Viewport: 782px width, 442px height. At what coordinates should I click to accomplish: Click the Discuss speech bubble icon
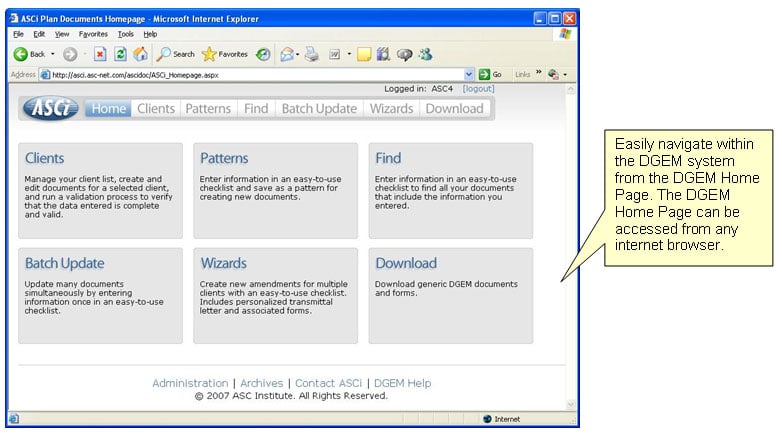[404, 54]
